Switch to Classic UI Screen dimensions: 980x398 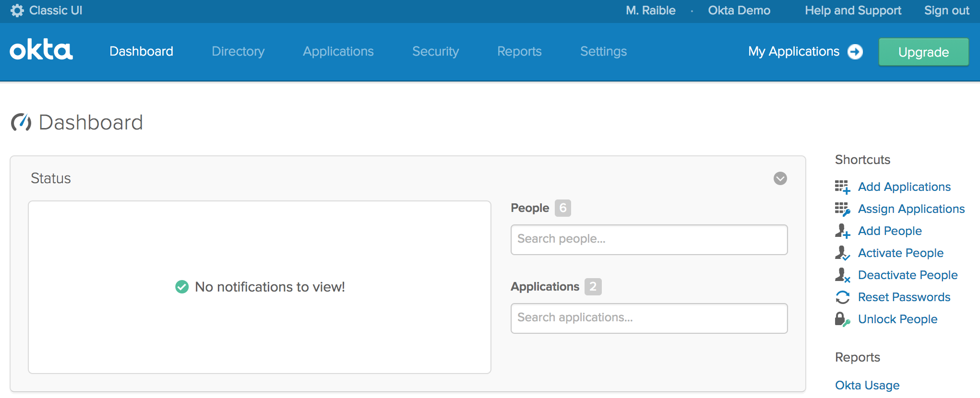(56, 11)
